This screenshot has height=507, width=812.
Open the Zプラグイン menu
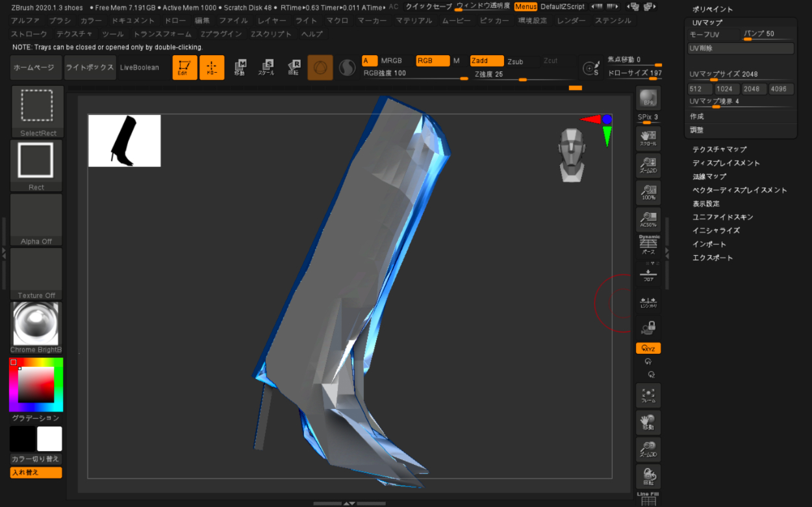[x=221, y=34]
